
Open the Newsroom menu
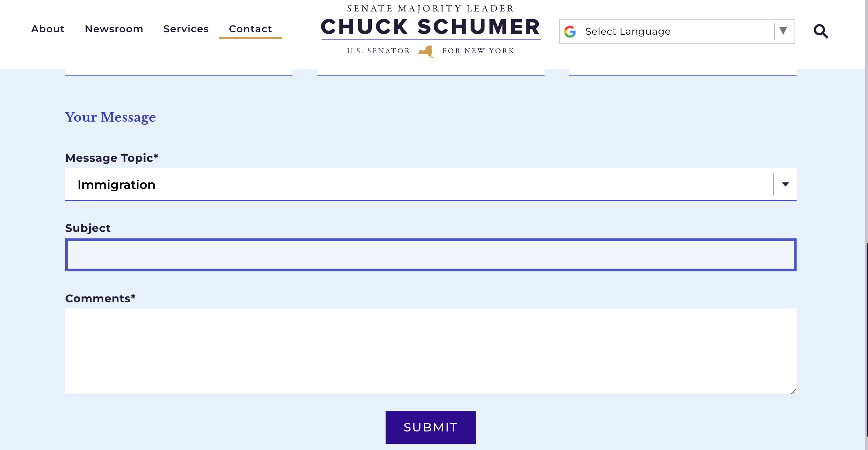(114, 29)
